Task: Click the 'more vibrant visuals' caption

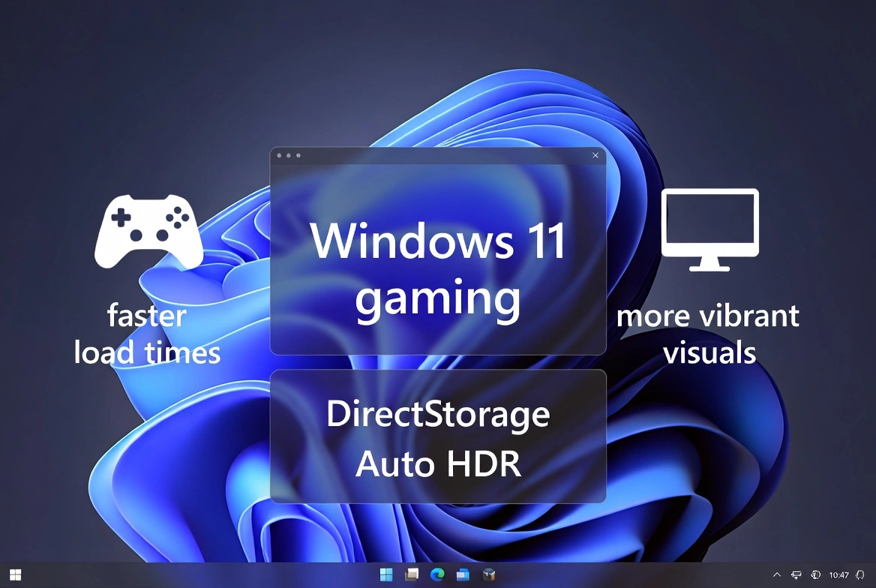Action: coord(708,334)
